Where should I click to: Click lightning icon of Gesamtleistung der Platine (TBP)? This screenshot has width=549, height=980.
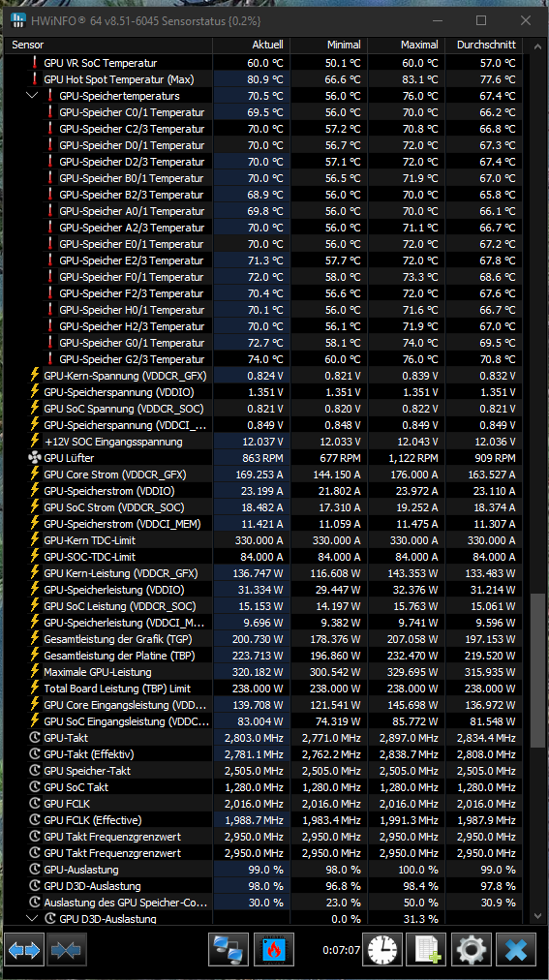(x=35, y=656)
